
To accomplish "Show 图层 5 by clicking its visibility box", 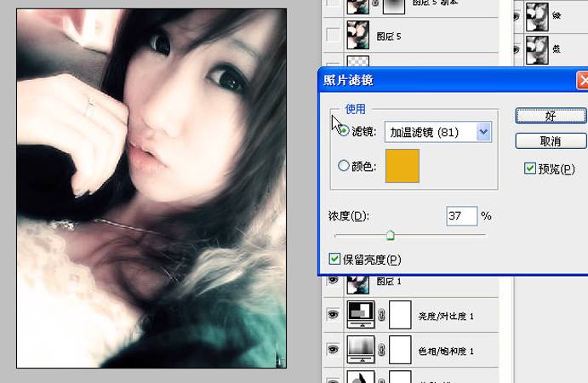I will [x=333, y=35].
